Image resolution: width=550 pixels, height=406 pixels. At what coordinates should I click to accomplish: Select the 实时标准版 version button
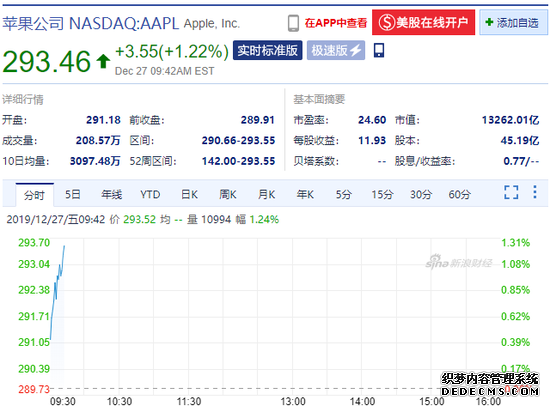(x=267, y=51)
